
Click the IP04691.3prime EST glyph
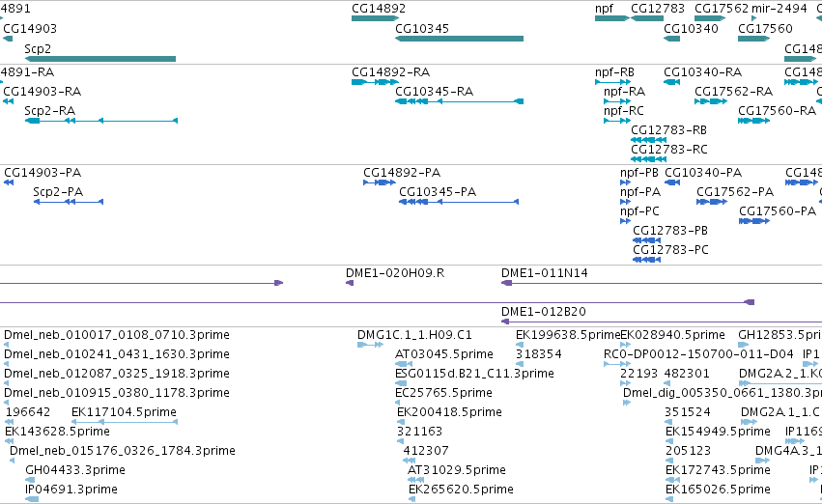click(x=32, y=499)
